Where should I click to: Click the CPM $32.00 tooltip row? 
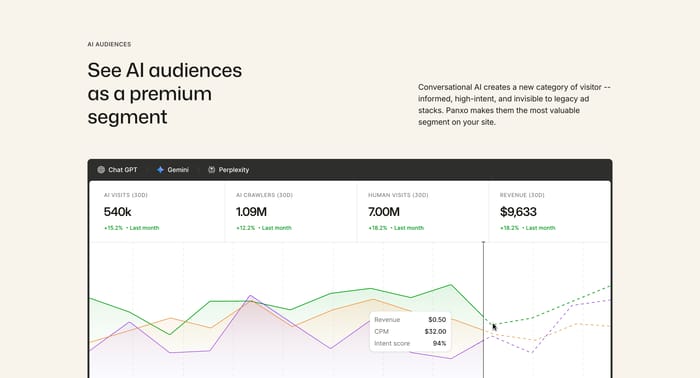click(410, 331)
